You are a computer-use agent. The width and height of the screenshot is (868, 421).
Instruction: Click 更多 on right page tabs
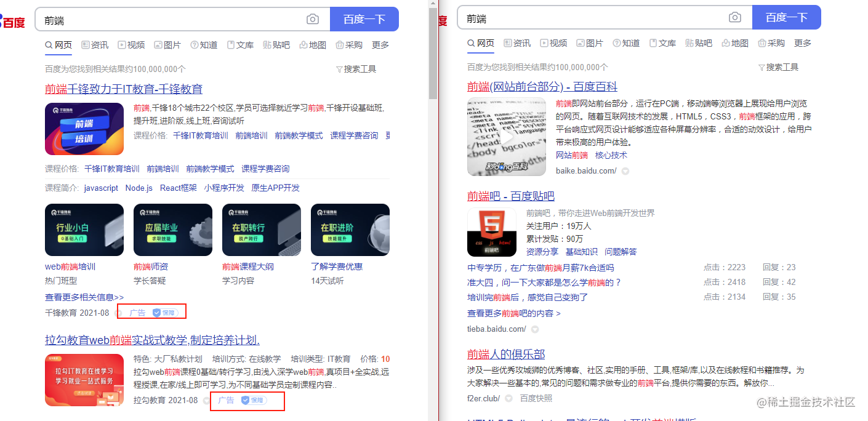pos(803,43)
